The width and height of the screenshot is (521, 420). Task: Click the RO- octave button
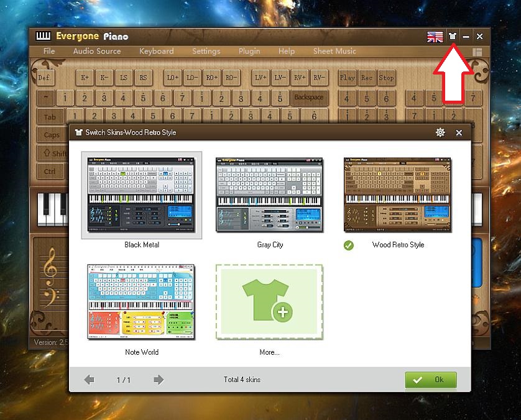231,78
